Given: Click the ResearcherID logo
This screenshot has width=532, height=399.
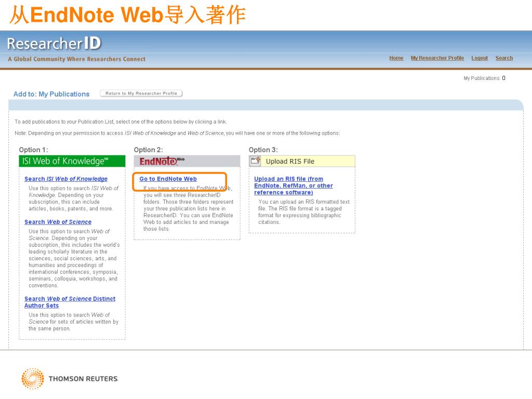Looking at the screenshot, I should tap(54, 44).
